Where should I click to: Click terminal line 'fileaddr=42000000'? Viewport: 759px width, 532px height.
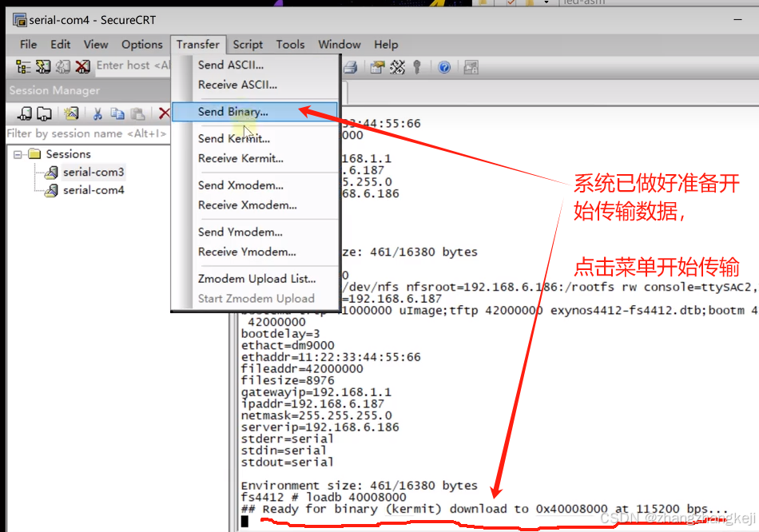tap(301, 369)
